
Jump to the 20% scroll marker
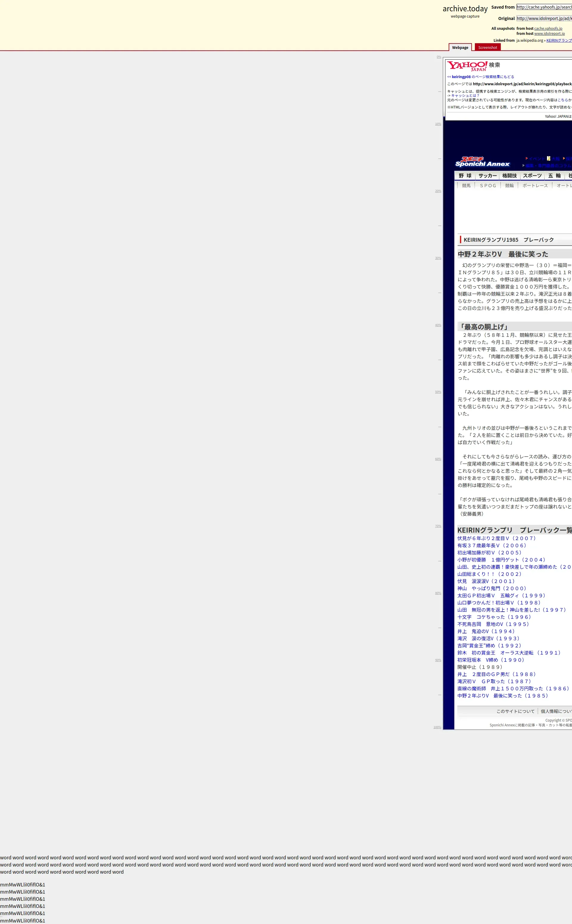tap(438, 191)
